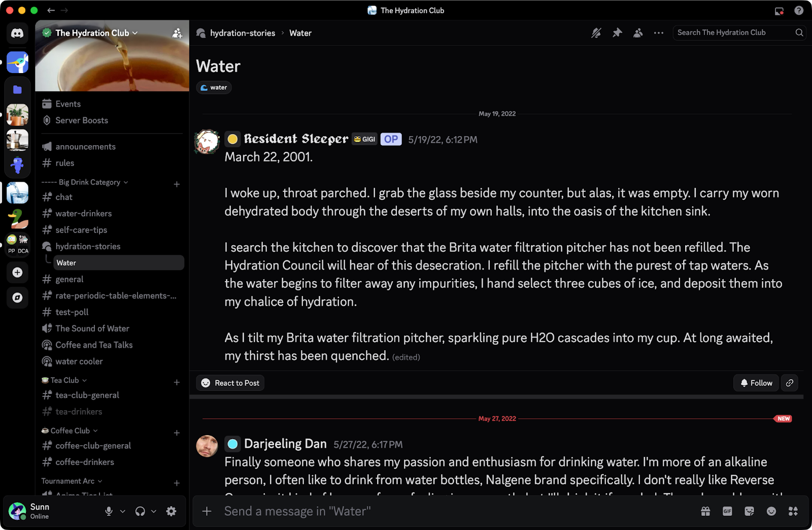Copy the post link with the link icon

tap(789, 383)
